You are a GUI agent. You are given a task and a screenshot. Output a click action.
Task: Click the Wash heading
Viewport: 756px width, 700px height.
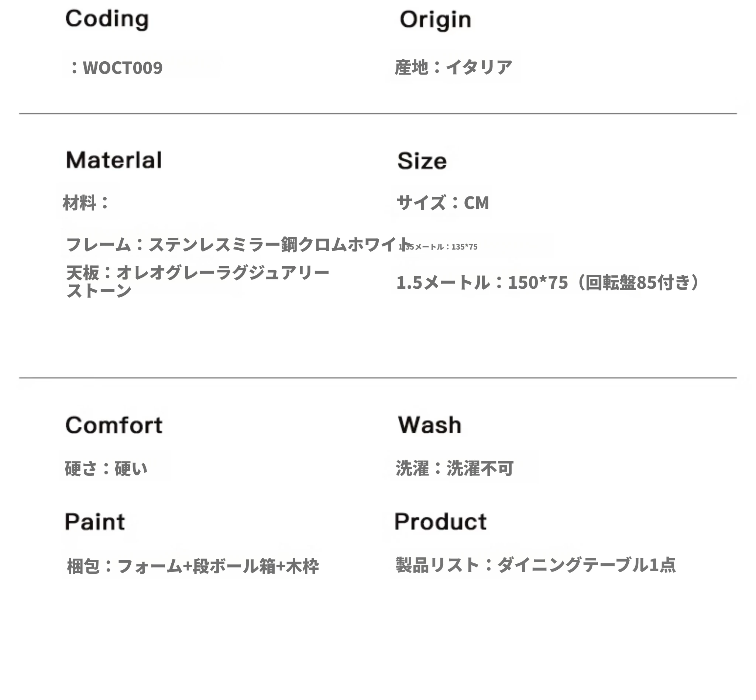click(430, 425)
